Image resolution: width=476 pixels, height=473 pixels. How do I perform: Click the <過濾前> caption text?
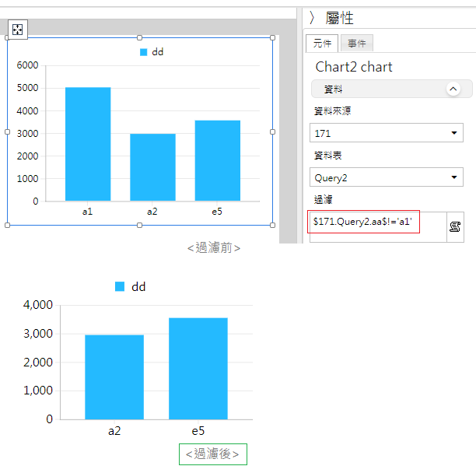point(214,247)
